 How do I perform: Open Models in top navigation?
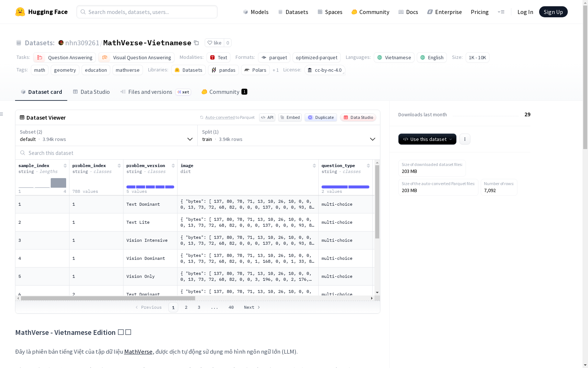pos(256,12)
